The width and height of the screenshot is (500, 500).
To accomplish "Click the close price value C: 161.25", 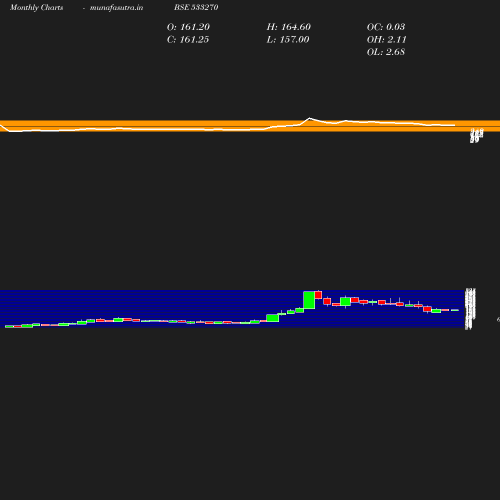I will [188, 39].
